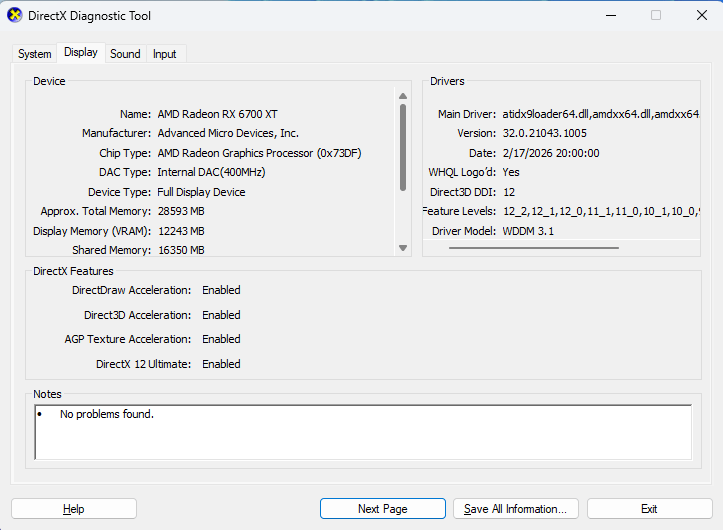Image resolution: width=723 pixels, height=530 pixels.
Task: Click DirectDraw Acceleration Enabled value
Action: [221, 290]
